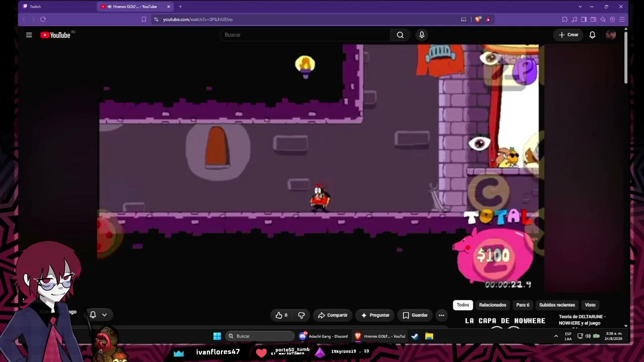Open the Brave Shields lion icon
The height and width of the screenshot is (362, 644).
tap(478, 19)
